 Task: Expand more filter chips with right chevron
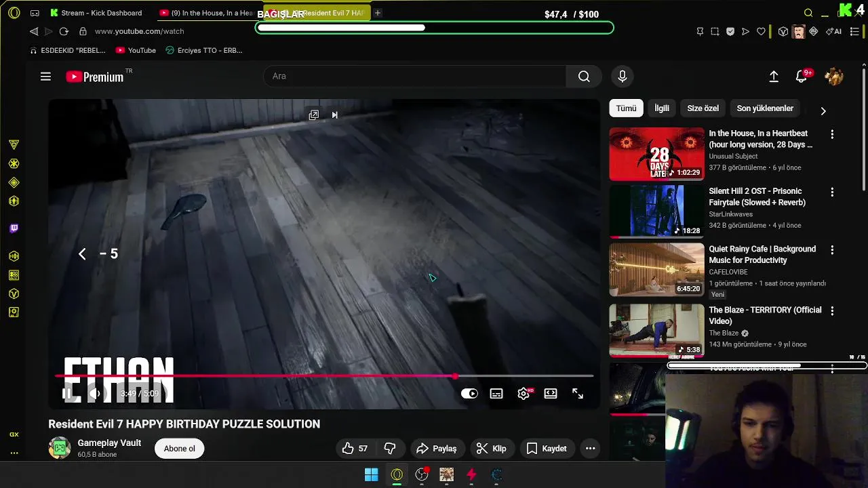[x=823, y=110]
